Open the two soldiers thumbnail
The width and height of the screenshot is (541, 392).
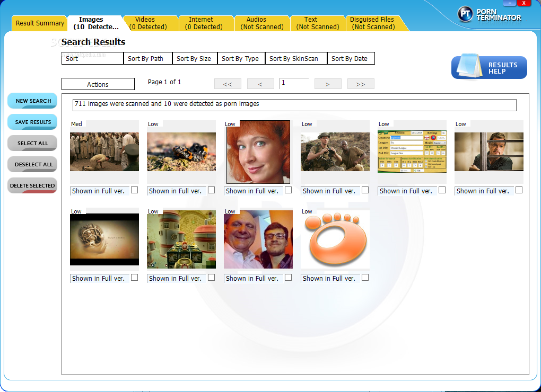335,152
